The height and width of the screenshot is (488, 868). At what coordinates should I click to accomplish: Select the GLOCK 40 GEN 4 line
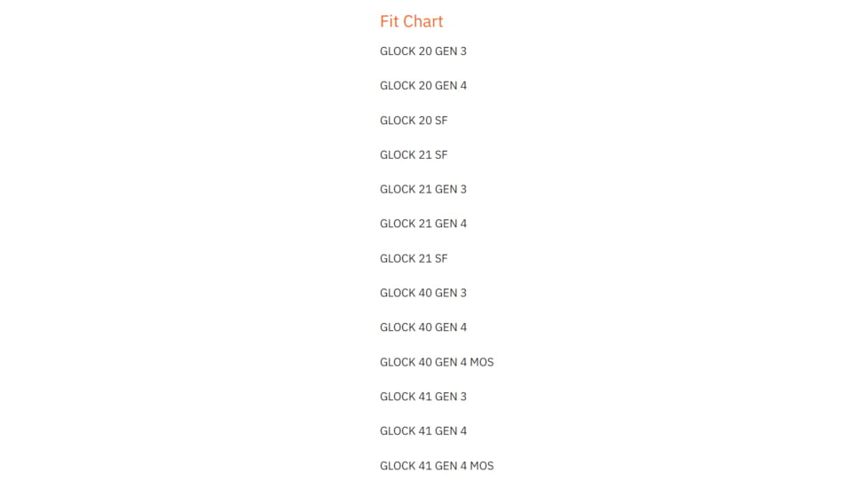(x=422, y=328)
